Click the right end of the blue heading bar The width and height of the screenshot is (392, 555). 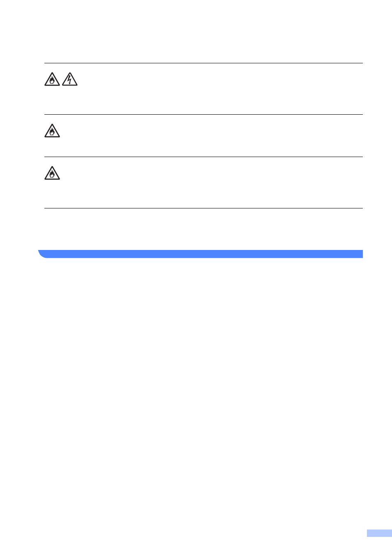(x=359, y=254)
